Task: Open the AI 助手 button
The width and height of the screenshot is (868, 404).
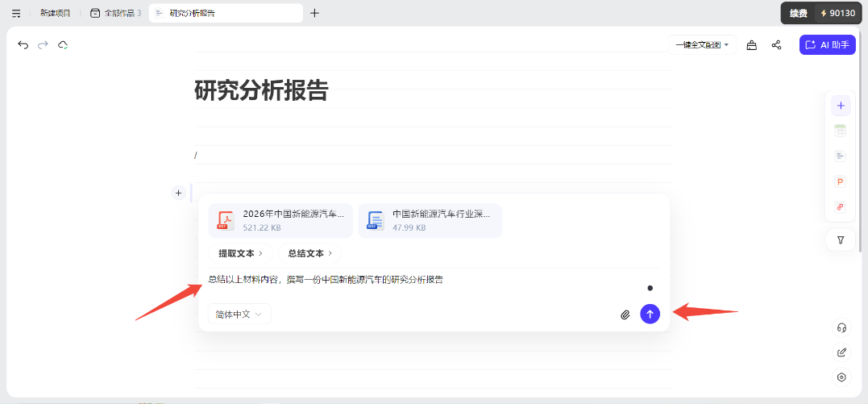Action: pos(827,45)
